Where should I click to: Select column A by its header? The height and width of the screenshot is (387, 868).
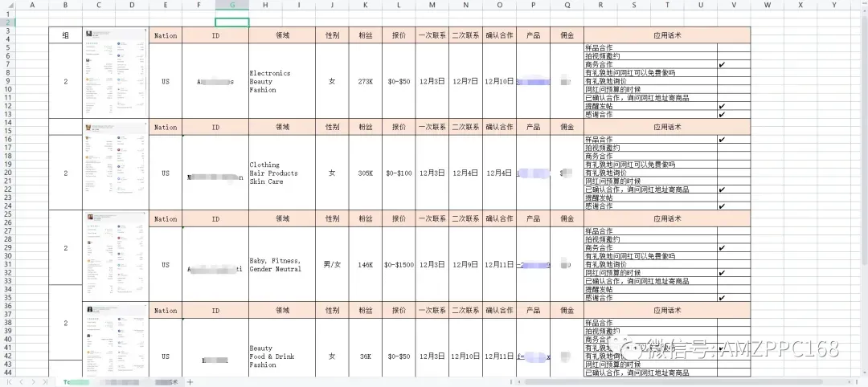pyautogui.click(x=32, y=5)
